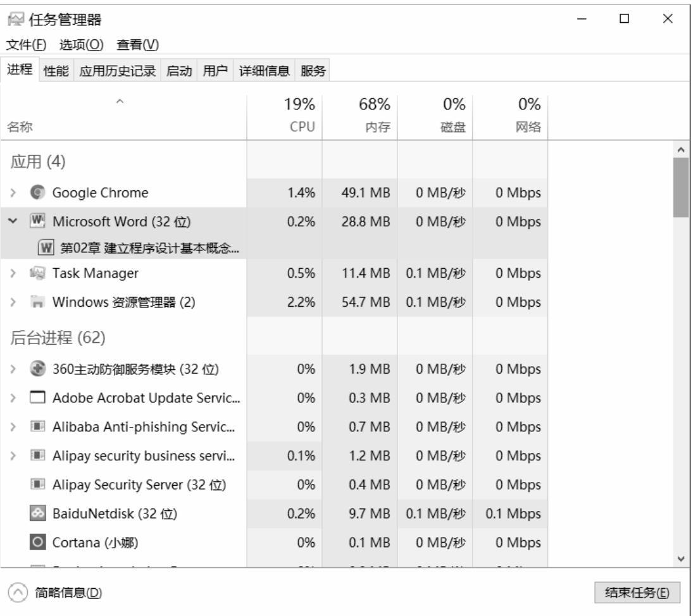Switch to the 用户 tab

click(x=215, y=70)
